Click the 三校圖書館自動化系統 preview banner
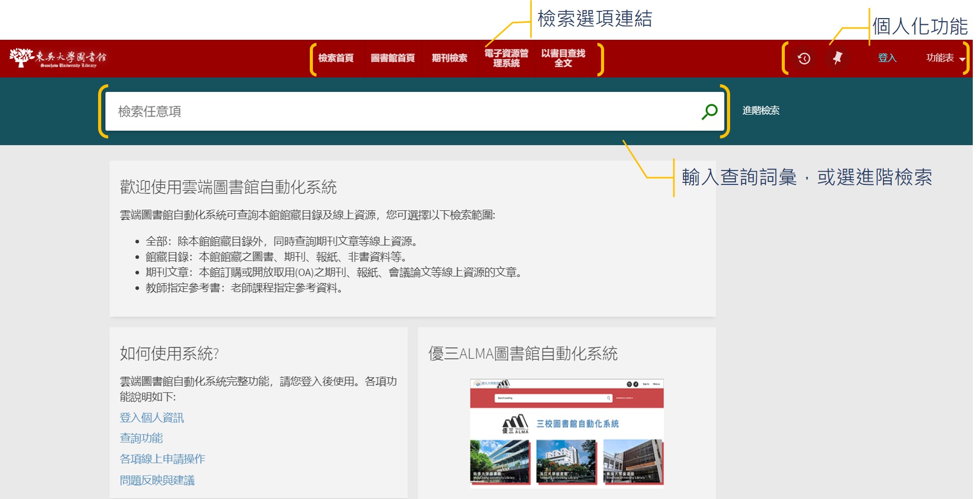The width and height of the screenshot is (980, 499). (x=566, y=424)
